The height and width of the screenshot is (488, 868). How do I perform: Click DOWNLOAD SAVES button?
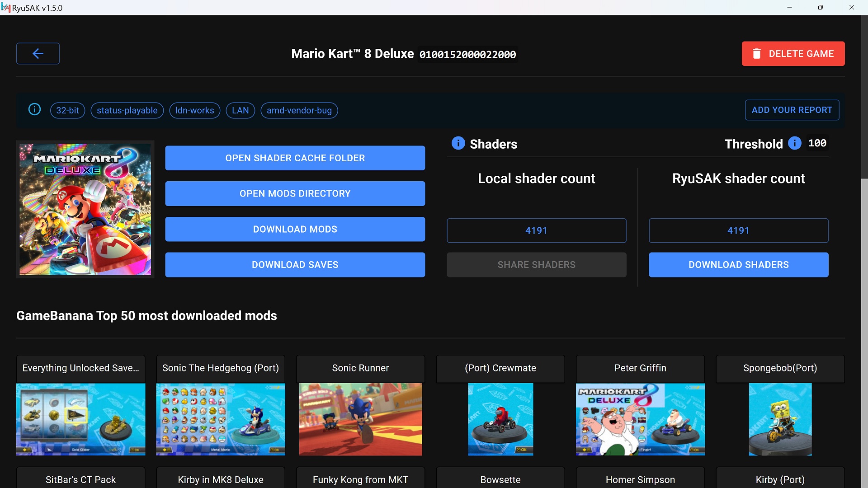(x=295, y=264)
